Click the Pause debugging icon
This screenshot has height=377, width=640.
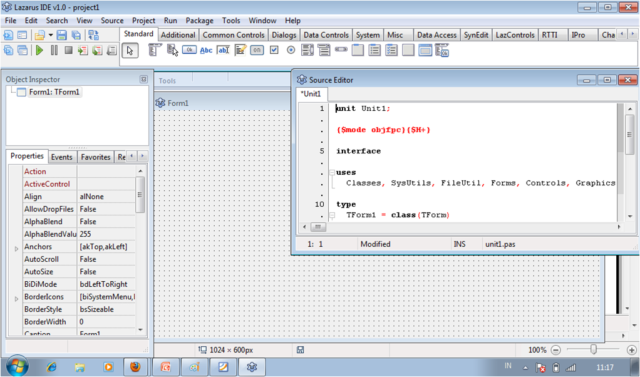[x=54, y=50]
